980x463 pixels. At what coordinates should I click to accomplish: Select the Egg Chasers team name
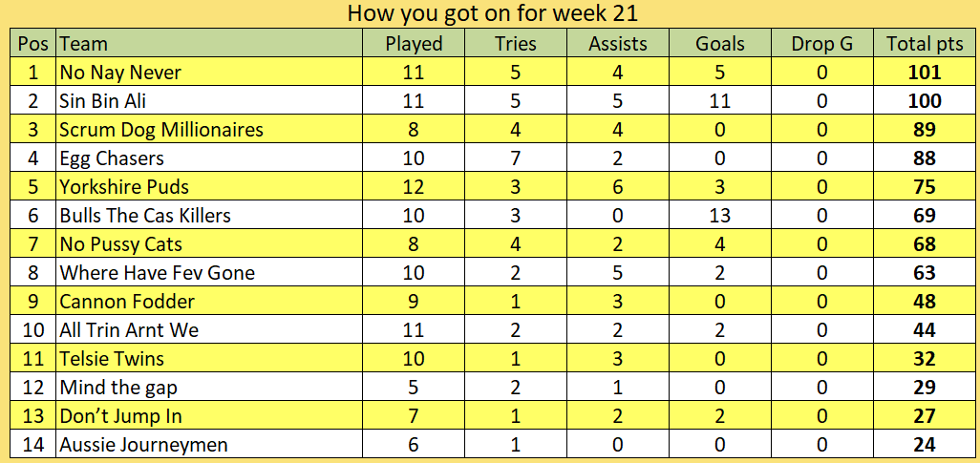click(112, 158)
